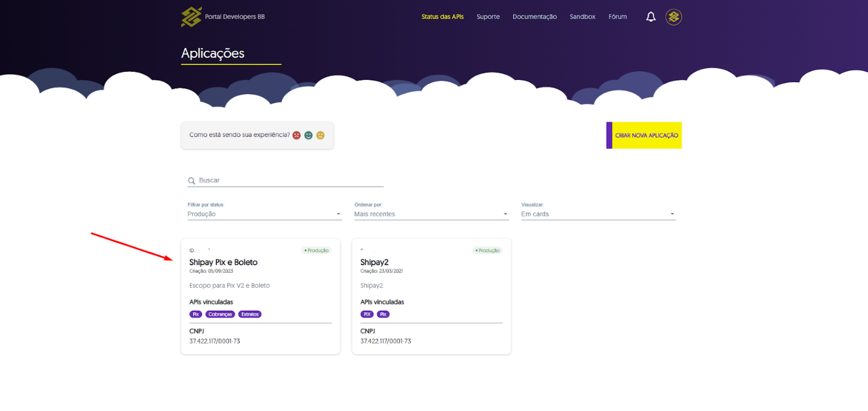Click the Extratos API tag
This screenshot has width=868, height=411.
tap(250, 314)
